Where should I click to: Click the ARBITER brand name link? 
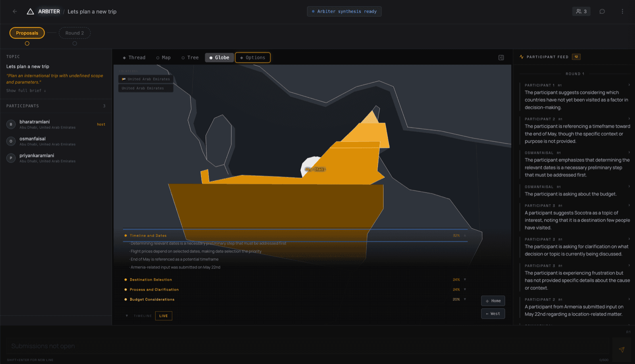point(49,11)
